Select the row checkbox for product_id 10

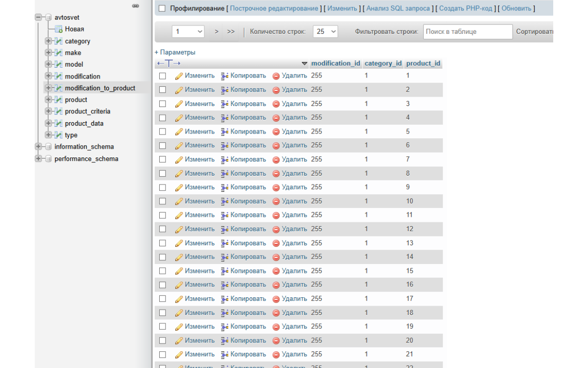click(163, 201)
